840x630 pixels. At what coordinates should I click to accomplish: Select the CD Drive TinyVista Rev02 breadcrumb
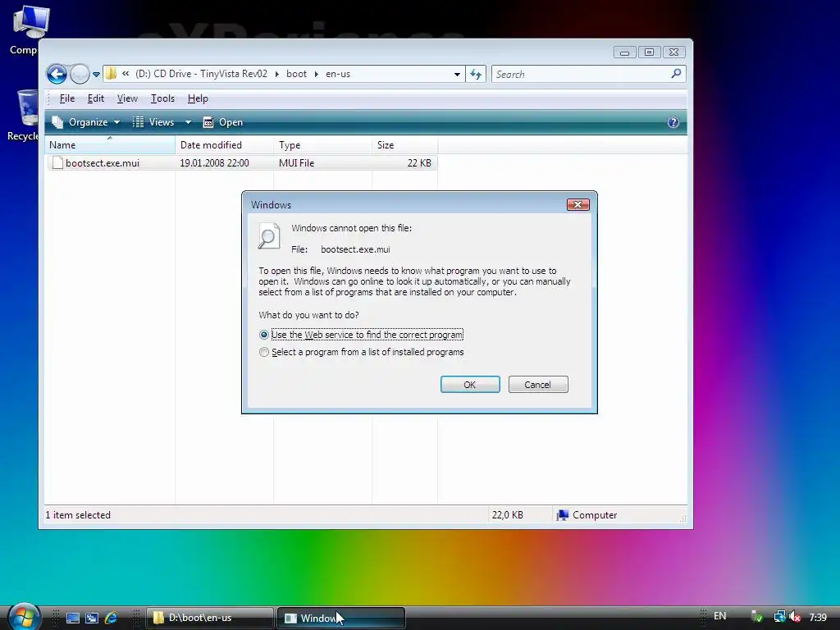coord(202,74)
